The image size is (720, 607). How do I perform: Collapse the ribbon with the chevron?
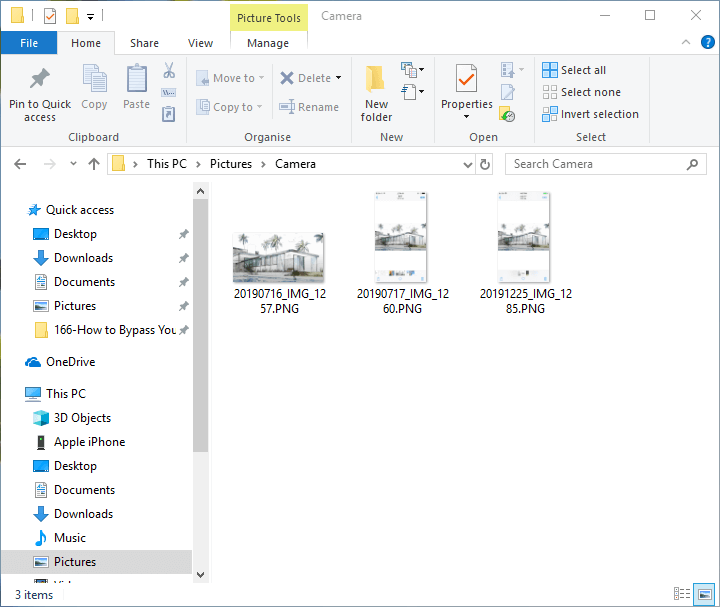pyautogui.click(x=686, y=42)
